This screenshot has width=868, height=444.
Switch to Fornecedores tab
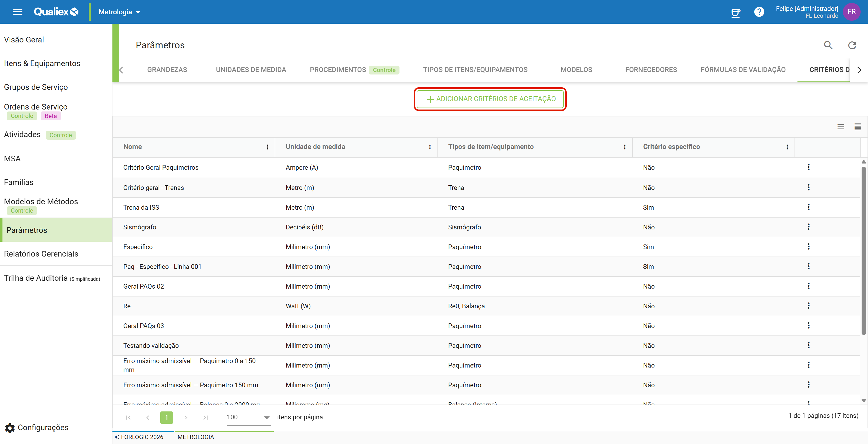coord(651,70)
